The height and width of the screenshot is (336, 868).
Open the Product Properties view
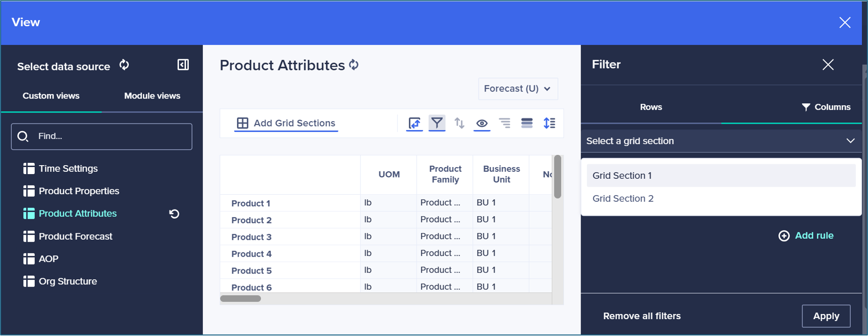[x=79, y=191]
